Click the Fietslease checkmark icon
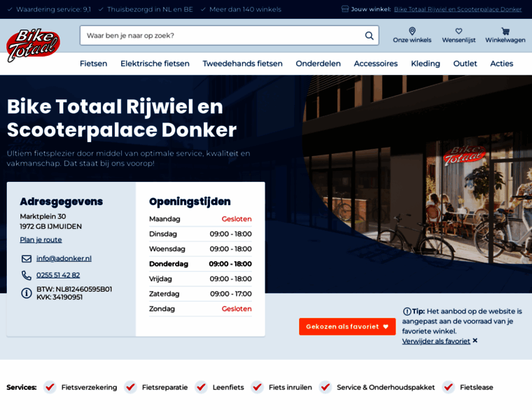 [449, 387]
